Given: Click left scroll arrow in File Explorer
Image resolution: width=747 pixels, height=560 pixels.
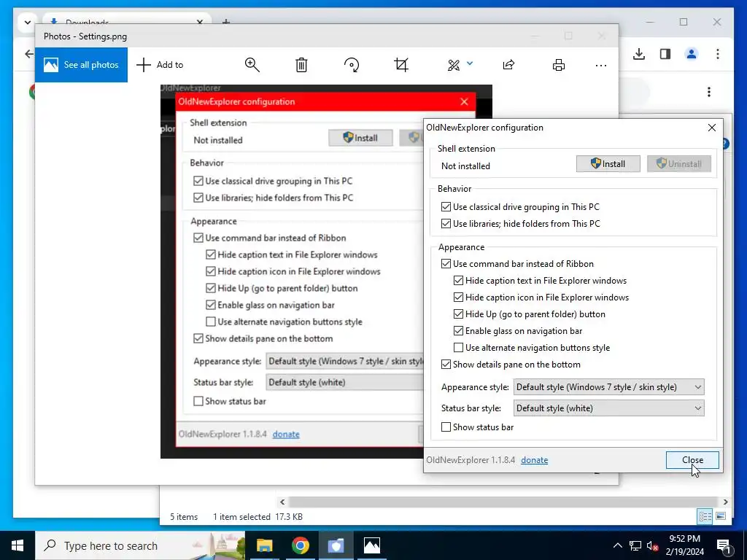Looking at the screenshot, I should click(x=282, y=502).
